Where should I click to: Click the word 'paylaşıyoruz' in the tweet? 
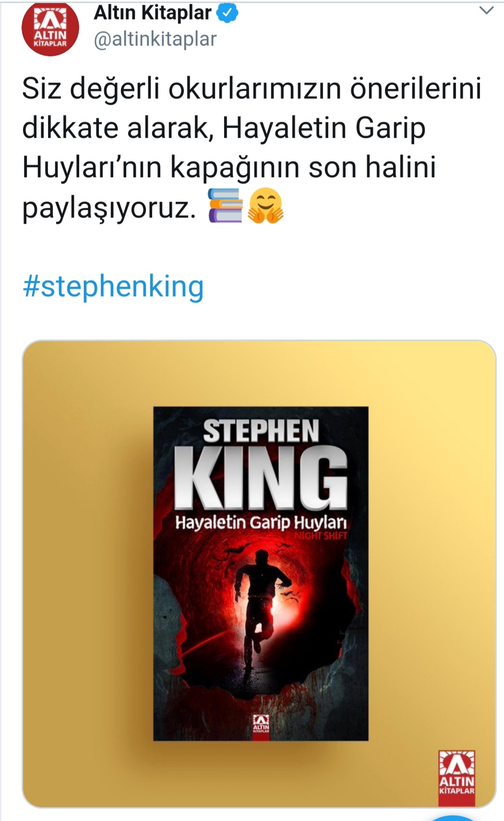tap(109, 207)
